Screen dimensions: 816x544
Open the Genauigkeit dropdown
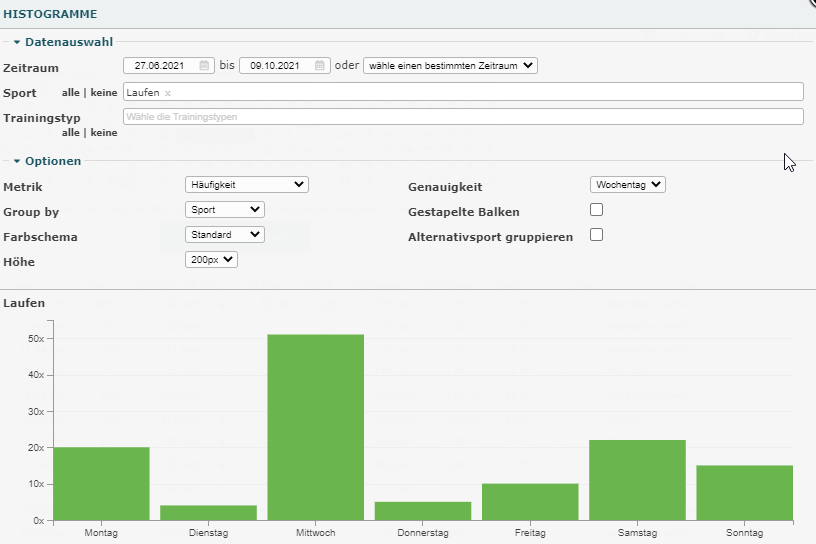click(x=627, y=185)
